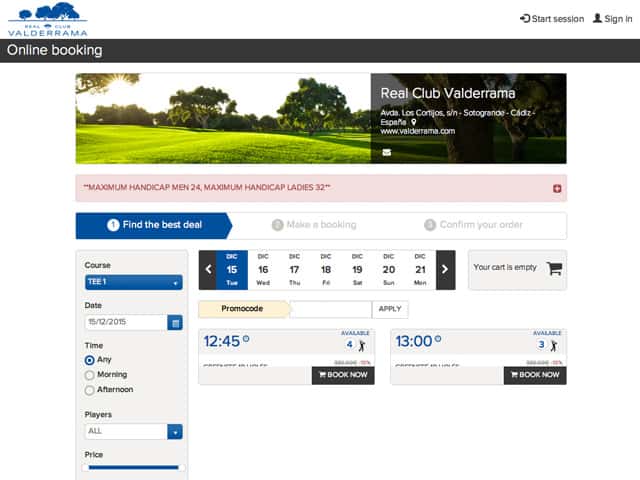Click the Start session icon link
The height and width of the screenshot is (480, 640).
point(552,19)
